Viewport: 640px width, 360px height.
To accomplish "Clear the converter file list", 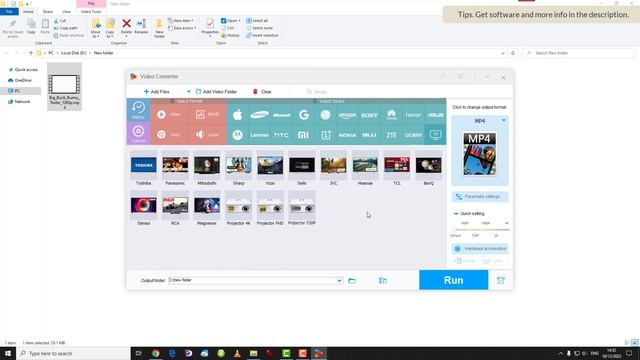I will pyautogui.click(x=262, y=91).
